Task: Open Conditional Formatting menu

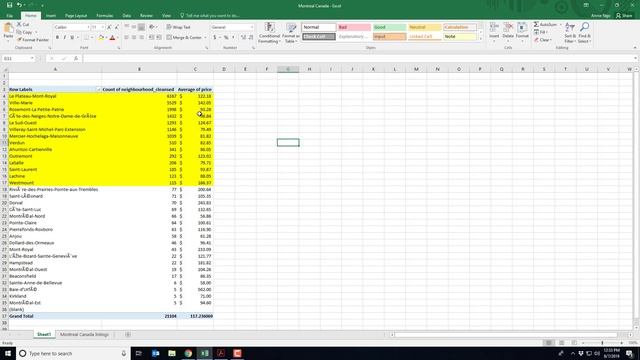Action: (269, 33)
